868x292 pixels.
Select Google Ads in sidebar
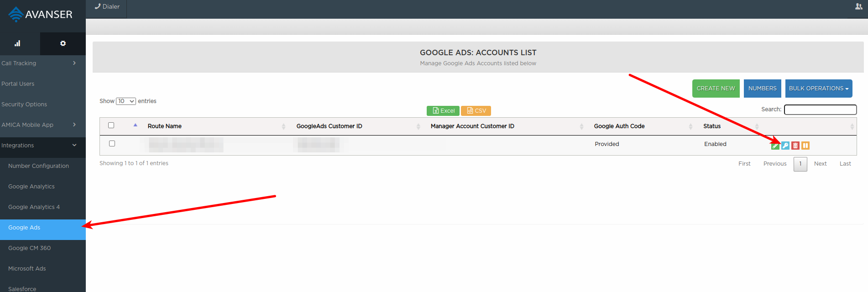point(43,229)
